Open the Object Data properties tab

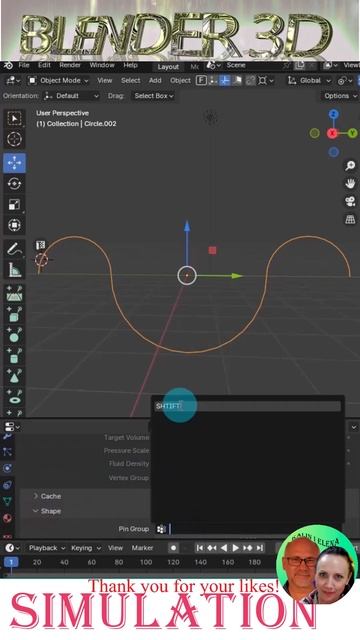7,501
